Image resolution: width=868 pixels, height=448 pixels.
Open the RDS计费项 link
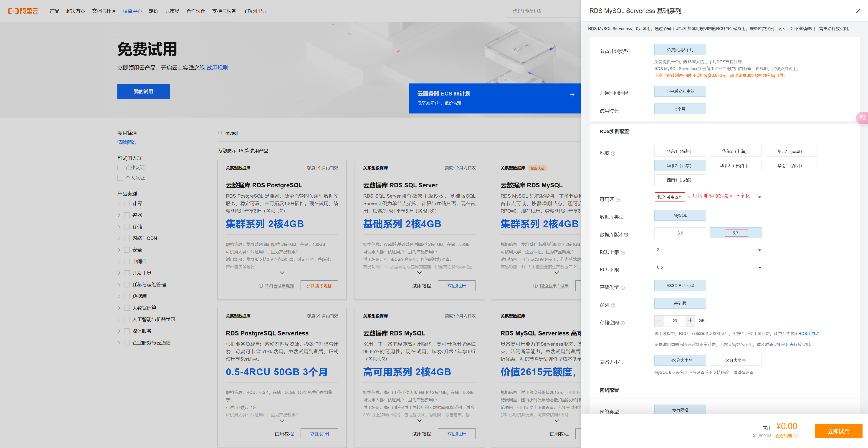pyautogui.click(x=809, y=334)
